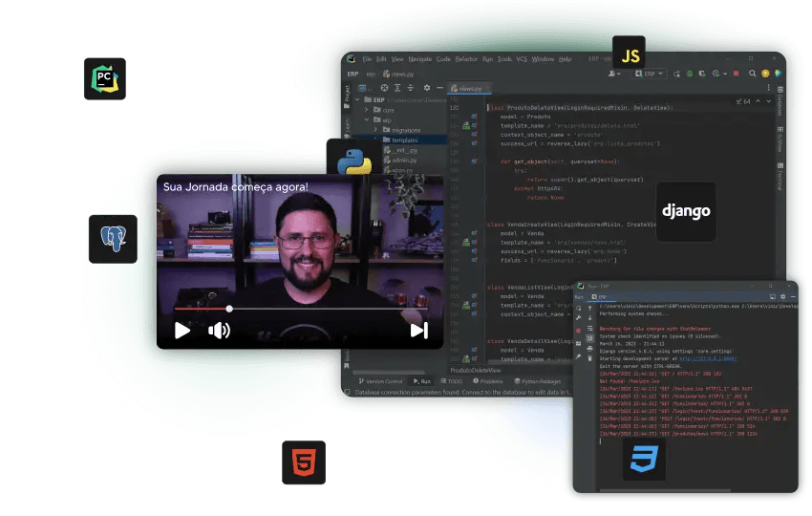Select the views.py editor tab
This screenshot has height=516, width=812.
coord(469,89)
